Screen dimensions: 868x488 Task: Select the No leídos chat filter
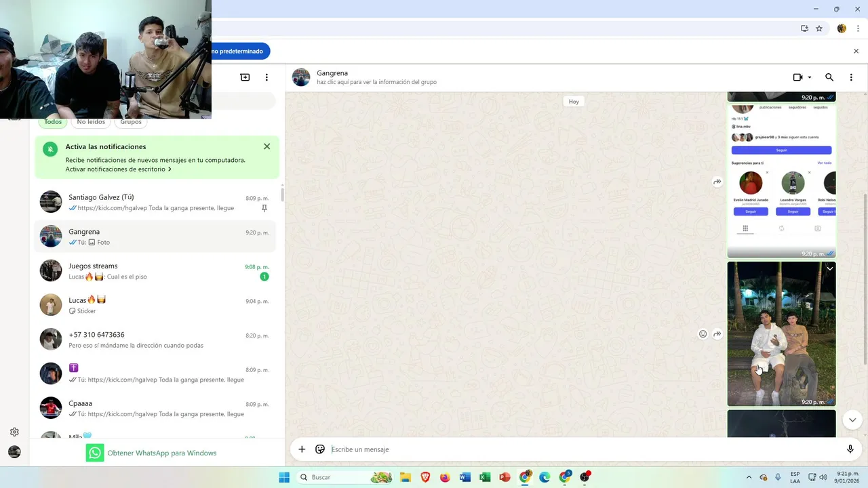pos(91,122)
